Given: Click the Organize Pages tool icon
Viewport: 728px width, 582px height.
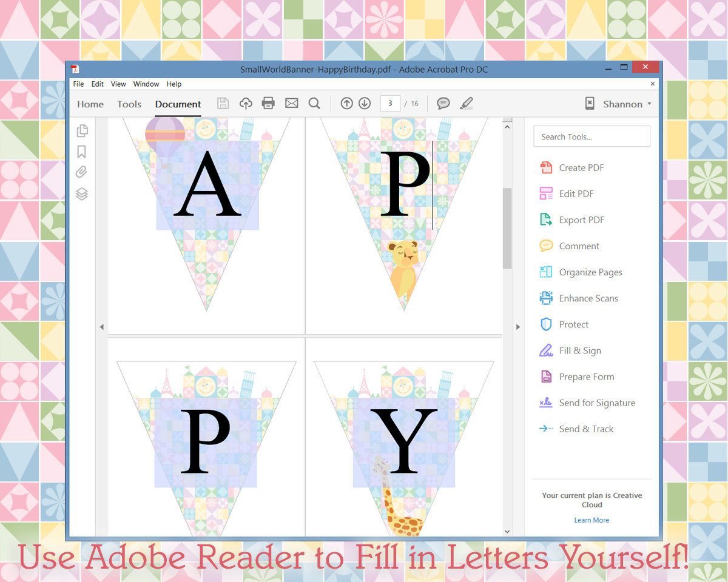Looking at the screenshot, I should 546,272.
